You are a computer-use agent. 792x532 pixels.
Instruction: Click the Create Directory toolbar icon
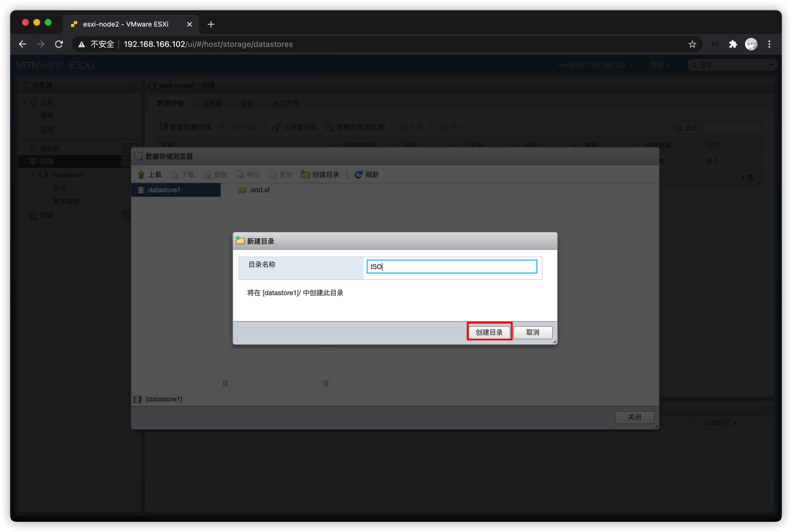305,175
